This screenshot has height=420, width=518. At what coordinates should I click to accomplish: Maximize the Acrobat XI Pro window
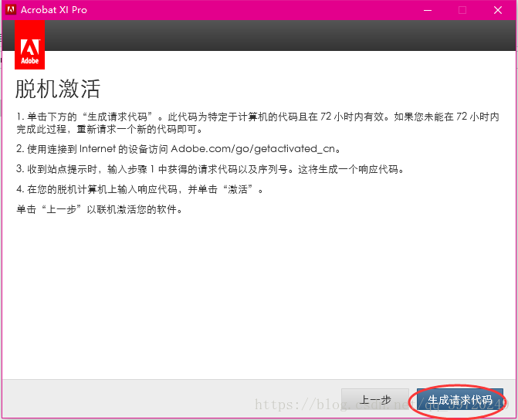(x=462, y=10)
